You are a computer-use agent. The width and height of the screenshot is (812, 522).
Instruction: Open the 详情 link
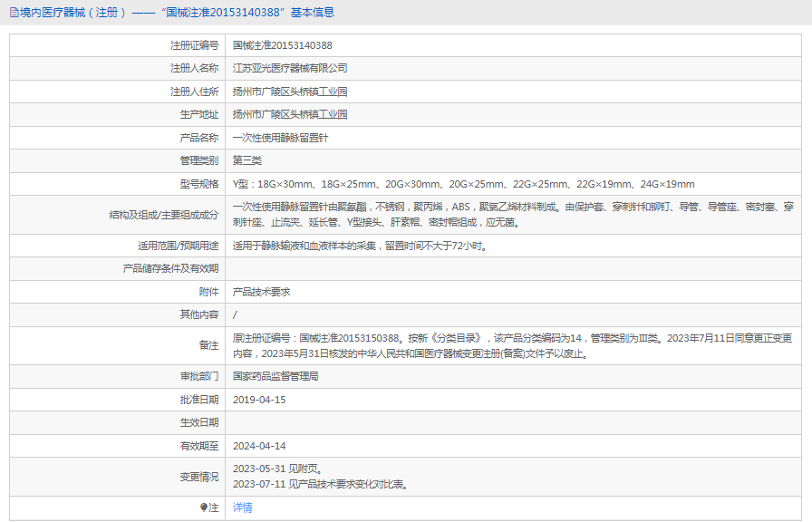pos(242,507)
